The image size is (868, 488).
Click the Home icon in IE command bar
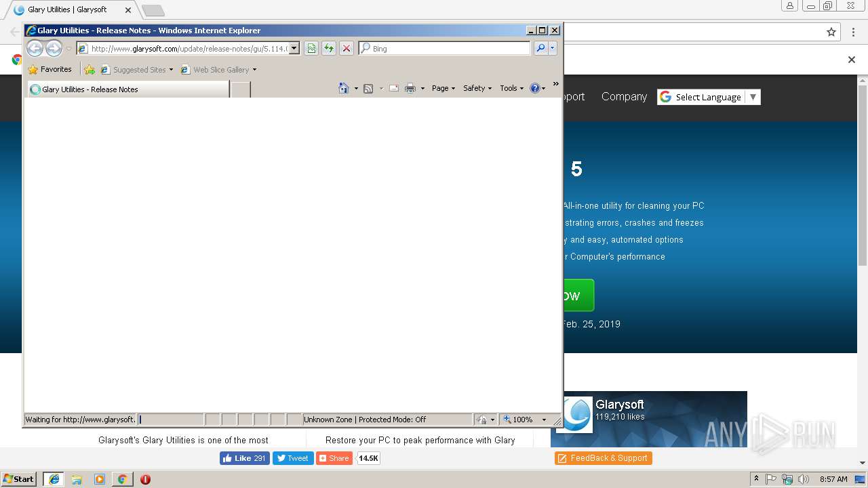tap(344, 88)
